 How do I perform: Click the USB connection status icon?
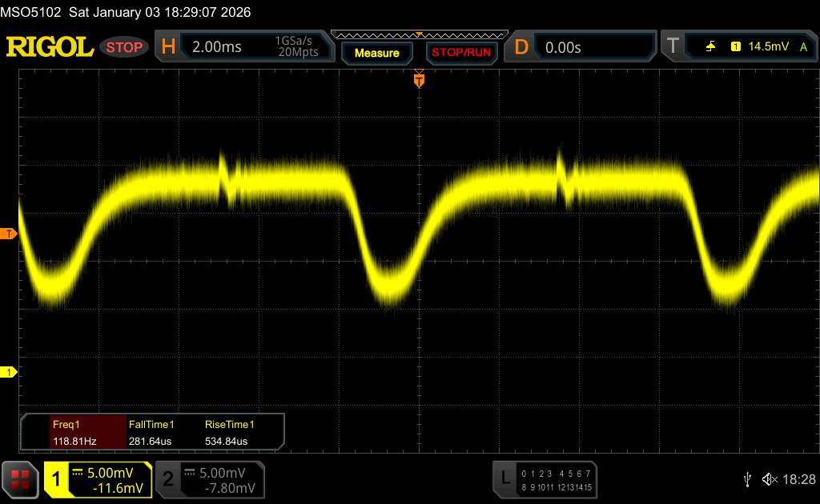[747, 478]
